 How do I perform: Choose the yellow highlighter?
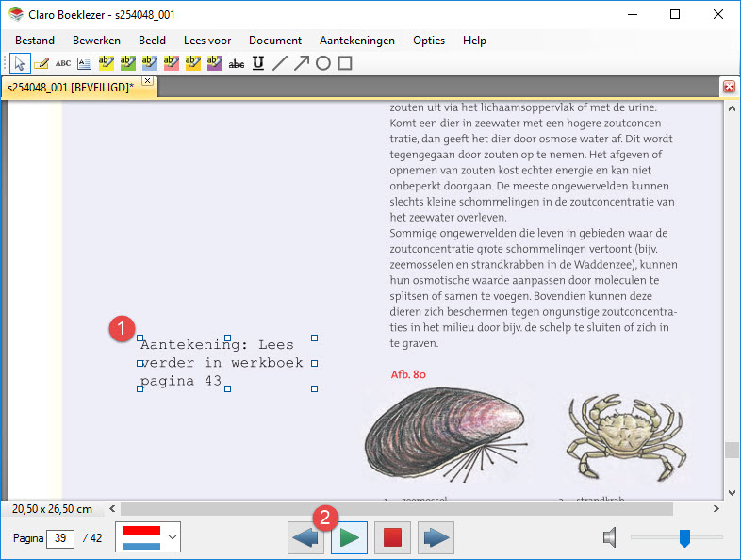pos(106,63)
